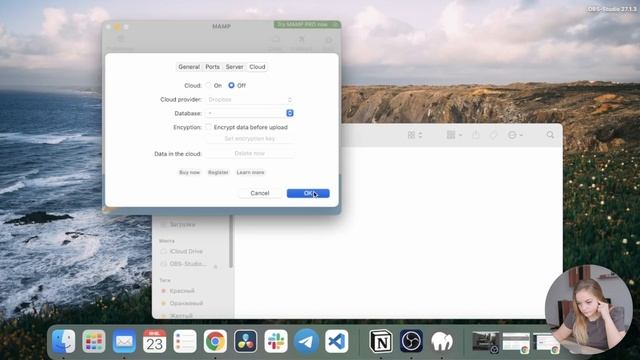Screen dimensions: 640x360
Task: Open middle minimized Chrome window thumbnail in Dock
Action: [516, 342]
